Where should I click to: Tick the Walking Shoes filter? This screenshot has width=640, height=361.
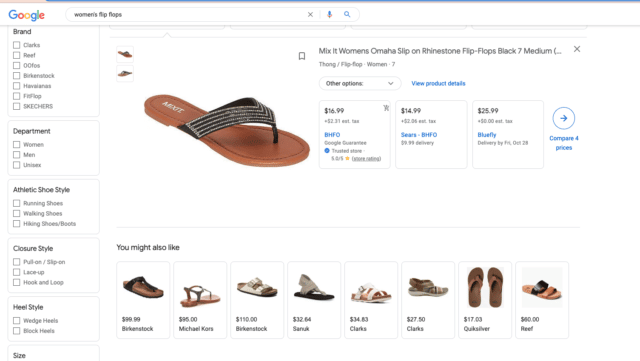coord(16,214)
